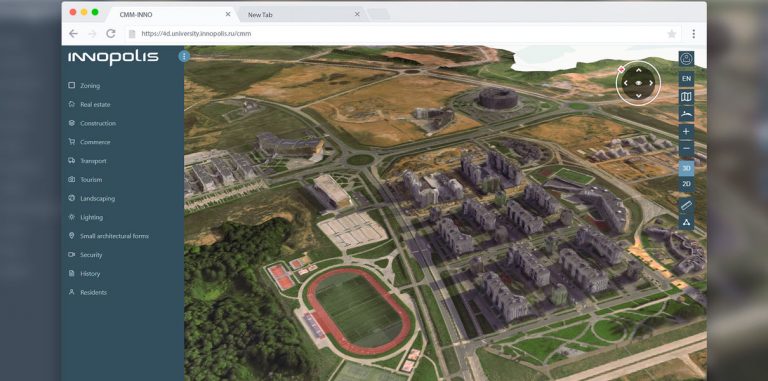
Task: Switch the view to 2D mode
Action: tap(686, 184)
